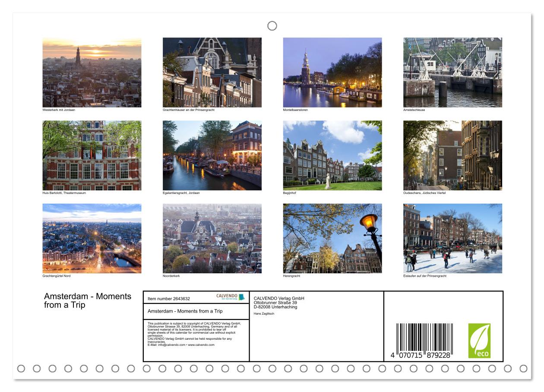The image size is (544, 392).
Task: Click the Begijnhof courtyard photo
Action: (332, 155)
